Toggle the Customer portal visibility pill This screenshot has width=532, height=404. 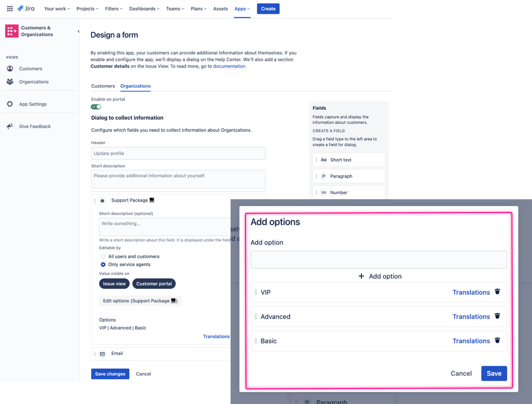click(154, 284)
